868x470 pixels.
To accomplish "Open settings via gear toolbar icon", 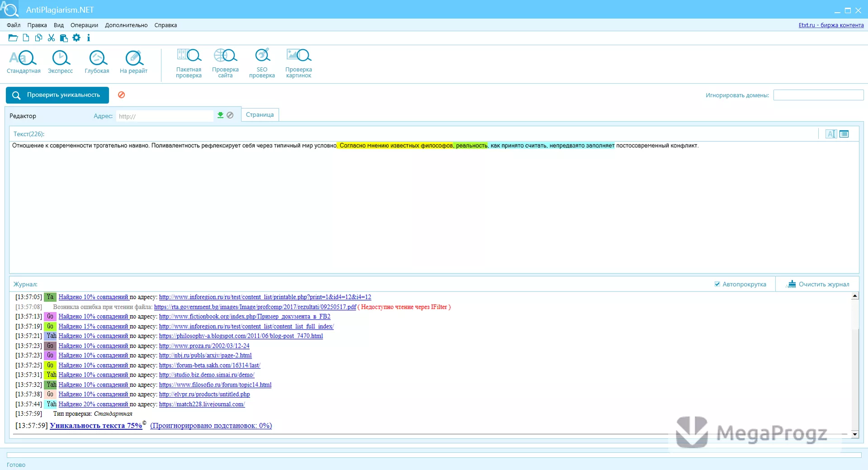I will pos(76,38).
